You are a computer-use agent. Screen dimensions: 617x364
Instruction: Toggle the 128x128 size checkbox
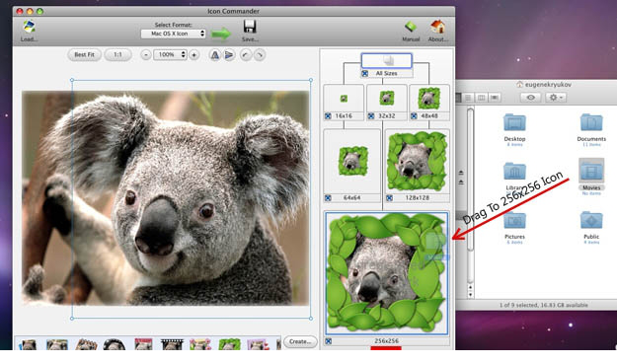[x=389, y=198]
